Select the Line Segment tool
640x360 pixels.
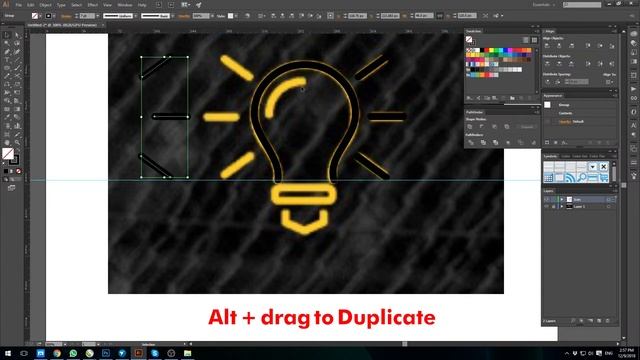coord(17,60)
